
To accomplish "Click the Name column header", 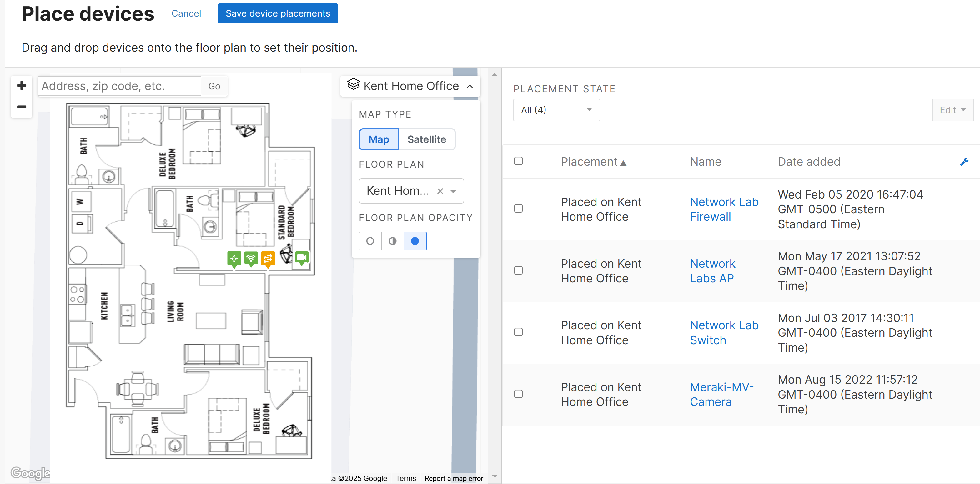I will pyautogui.click(x=705, y=162).
